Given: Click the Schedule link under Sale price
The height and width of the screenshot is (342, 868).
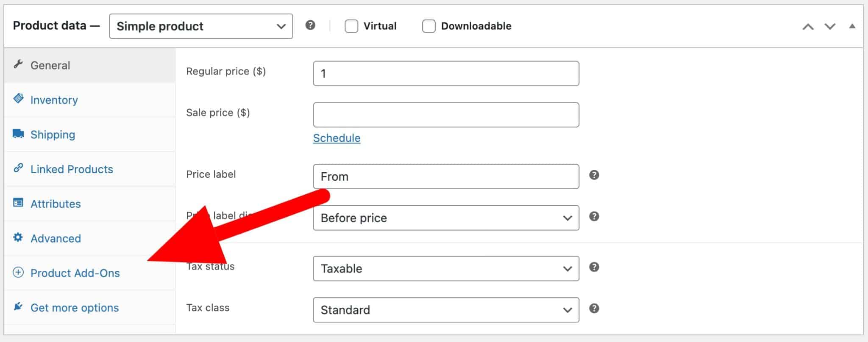Looking at the screenshot, I should (337, 138).
